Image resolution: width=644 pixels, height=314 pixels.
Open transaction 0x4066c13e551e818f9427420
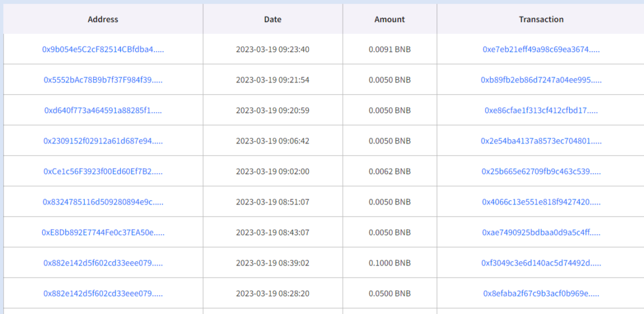[541, 202]
